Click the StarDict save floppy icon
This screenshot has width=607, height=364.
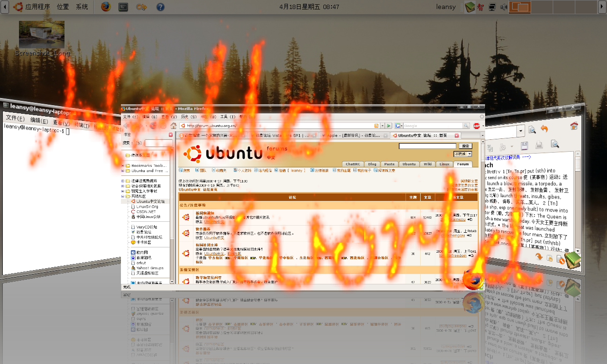tap(524, 146)
